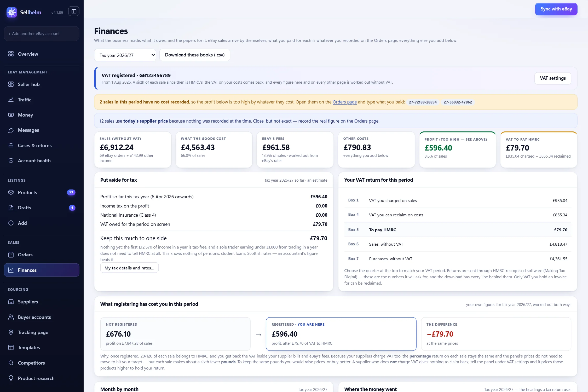
Task: Open Cases & returns via its icon
Action: point(11,145)
